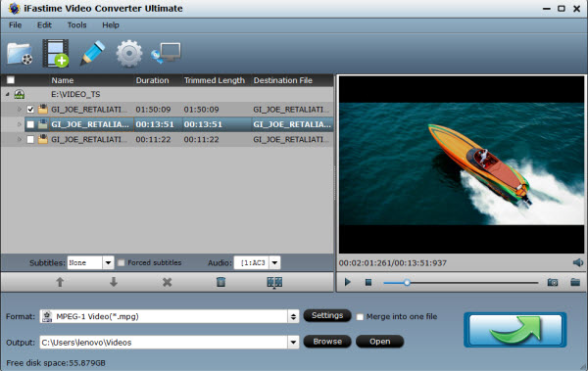Click title icon of 00:11:22 row
This screenshot has width=588, height=371.
point(43,139)
